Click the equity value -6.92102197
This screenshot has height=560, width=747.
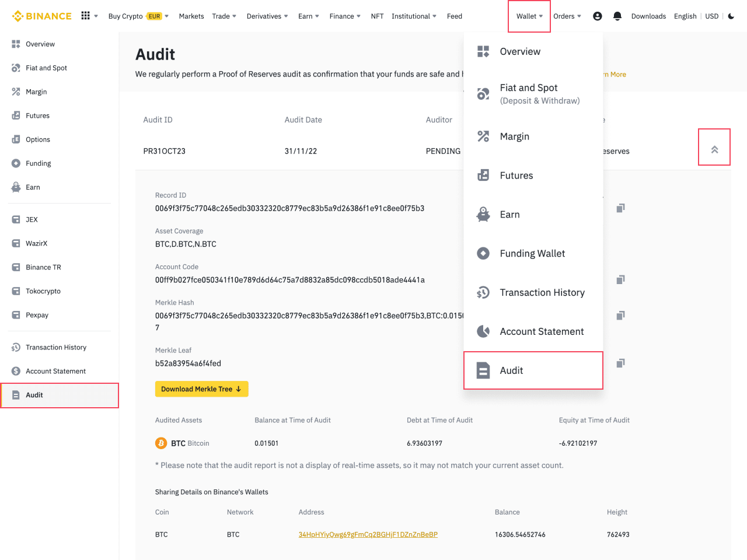pos(578,443)
